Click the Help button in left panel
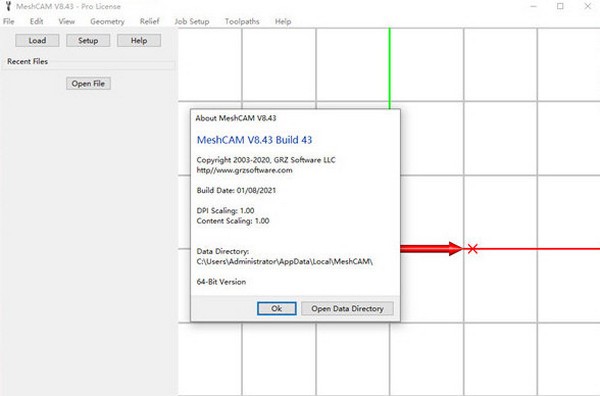 [139, 41]
